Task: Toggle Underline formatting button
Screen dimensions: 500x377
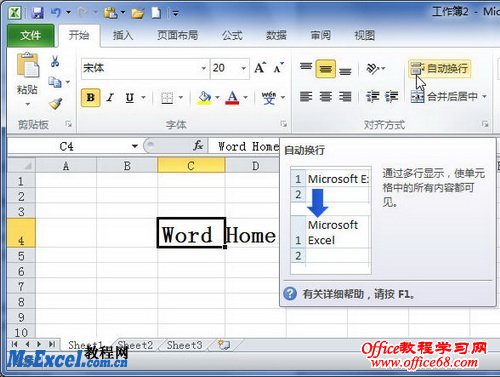Action: click(130, 98)
